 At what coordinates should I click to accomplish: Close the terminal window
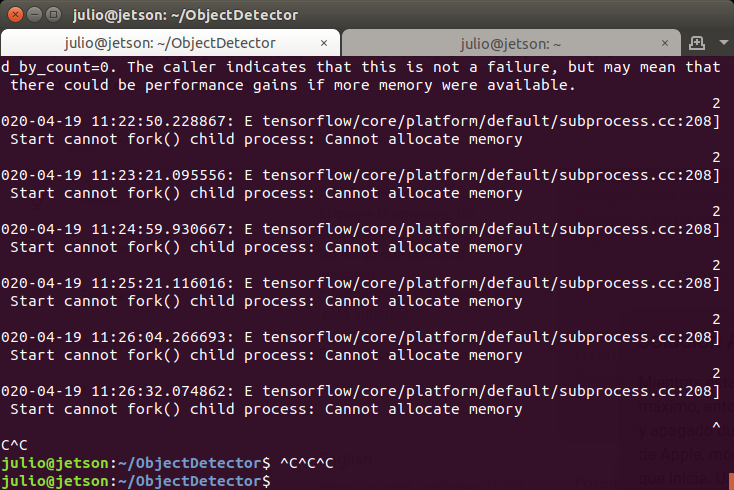[x=15, y=15]
